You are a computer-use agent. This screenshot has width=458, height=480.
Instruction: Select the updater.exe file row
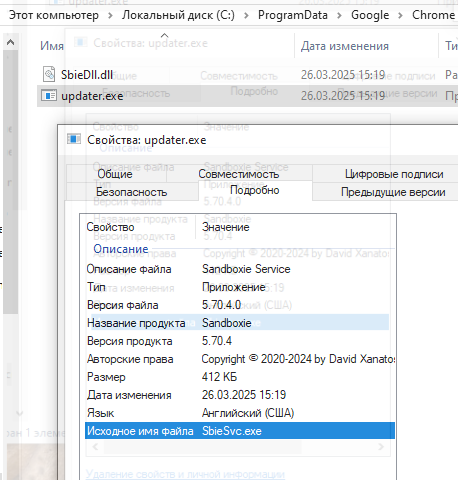point(247,96)
